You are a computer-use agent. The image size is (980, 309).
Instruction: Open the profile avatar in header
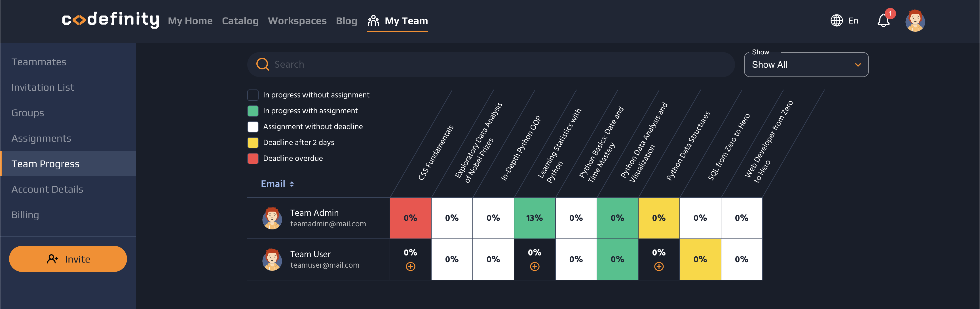(x=915, y=20)
